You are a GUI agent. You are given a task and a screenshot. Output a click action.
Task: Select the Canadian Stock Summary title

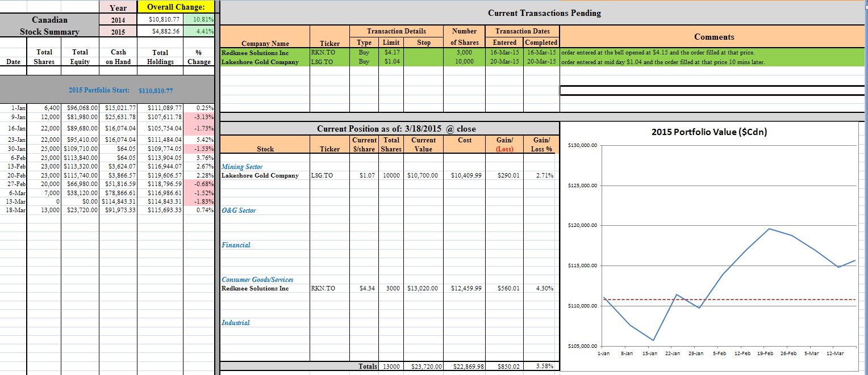(x=49, y=26)
